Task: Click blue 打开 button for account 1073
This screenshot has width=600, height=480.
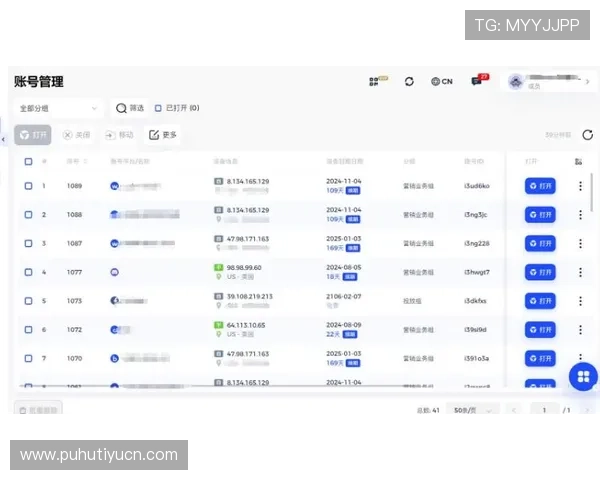Action: pos(540,300)
